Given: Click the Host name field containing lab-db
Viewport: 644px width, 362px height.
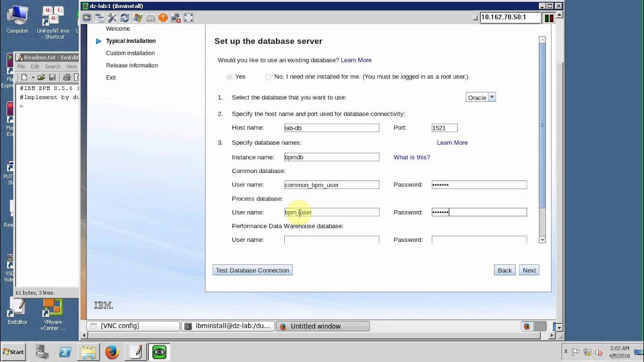Looking at the screenshot, I should [332, 128].
